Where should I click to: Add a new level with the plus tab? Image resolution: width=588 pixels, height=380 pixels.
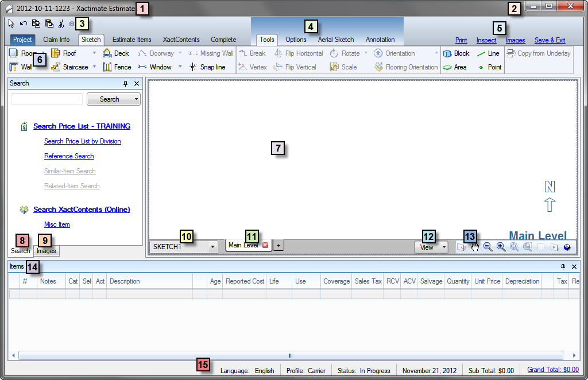point(278,246)
